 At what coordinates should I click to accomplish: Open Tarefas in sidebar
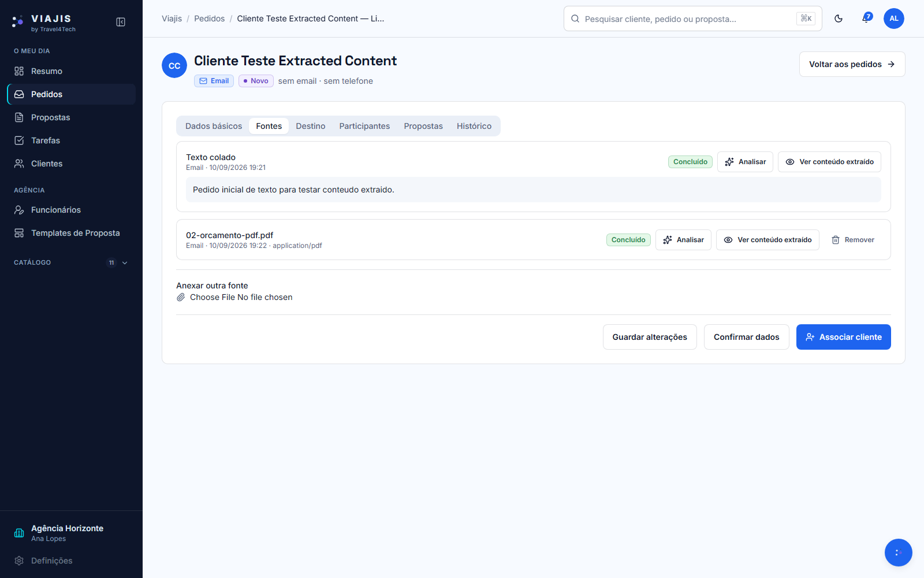coord(71,140)
